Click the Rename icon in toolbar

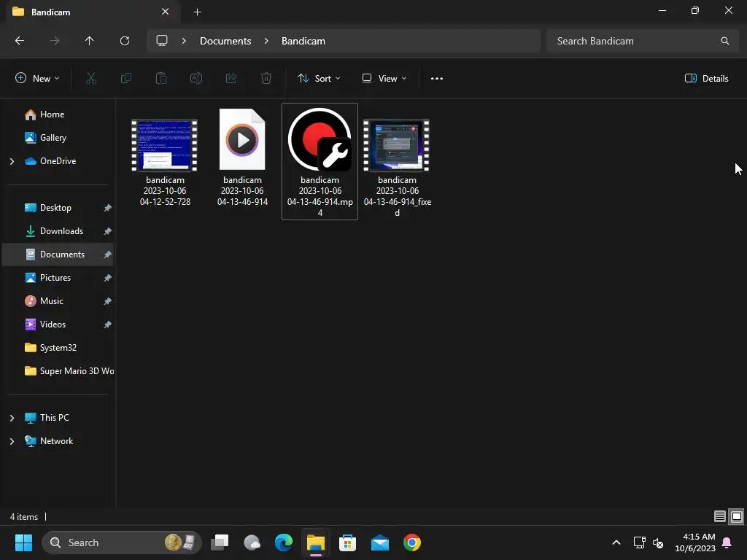(196, 78)
